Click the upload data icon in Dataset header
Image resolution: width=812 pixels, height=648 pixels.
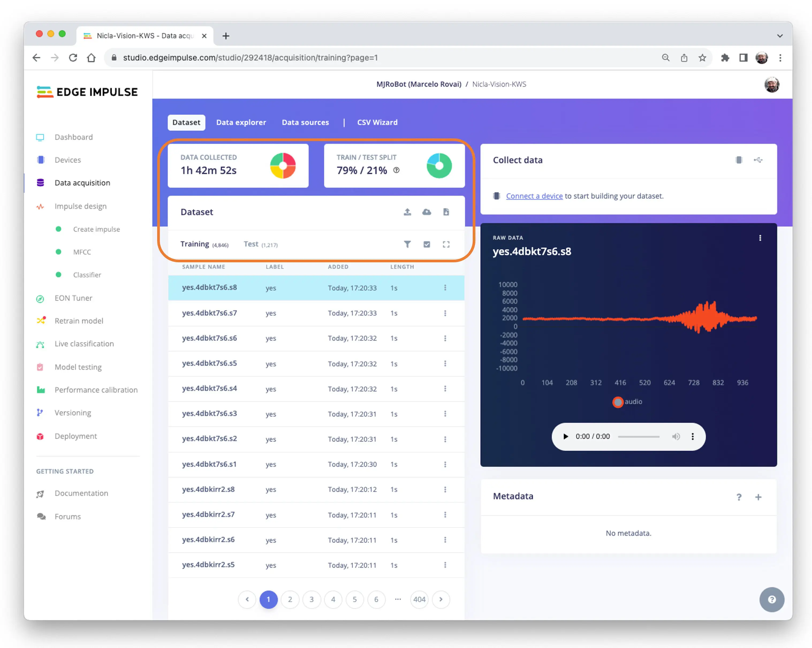click(407, 212)
